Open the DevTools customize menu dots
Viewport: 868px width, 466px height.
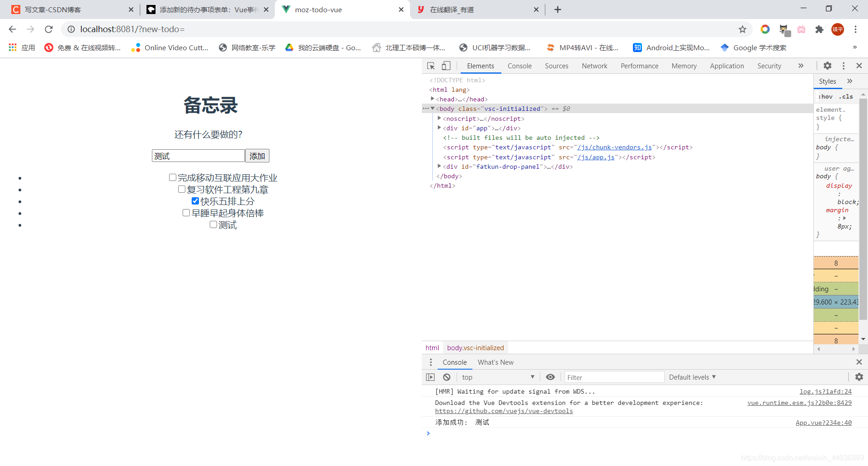[844, 66]
